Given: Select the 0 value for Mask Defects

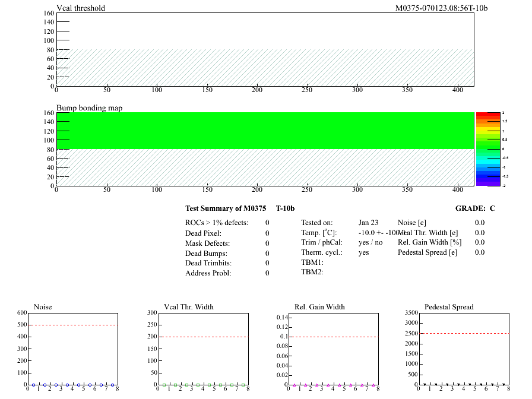Looking at the screenshot, I should click(x=267, y=243).
